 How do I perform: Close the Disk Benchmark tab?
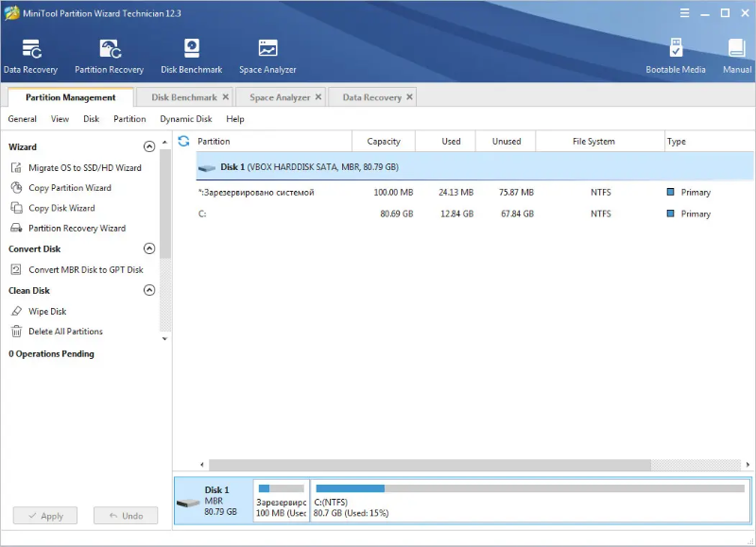pyautogui.click(x=225, y=97)
